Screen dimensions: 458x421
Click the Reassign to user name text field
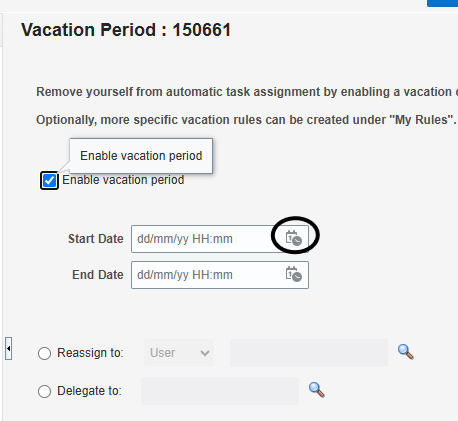pos(309,353)
